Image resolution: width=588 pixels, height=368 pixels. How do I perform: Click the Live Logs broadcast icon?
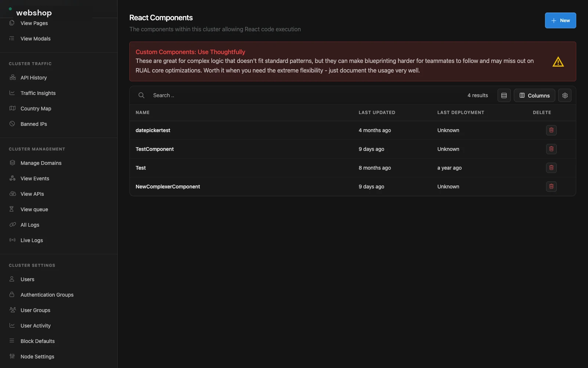(12, 240)
